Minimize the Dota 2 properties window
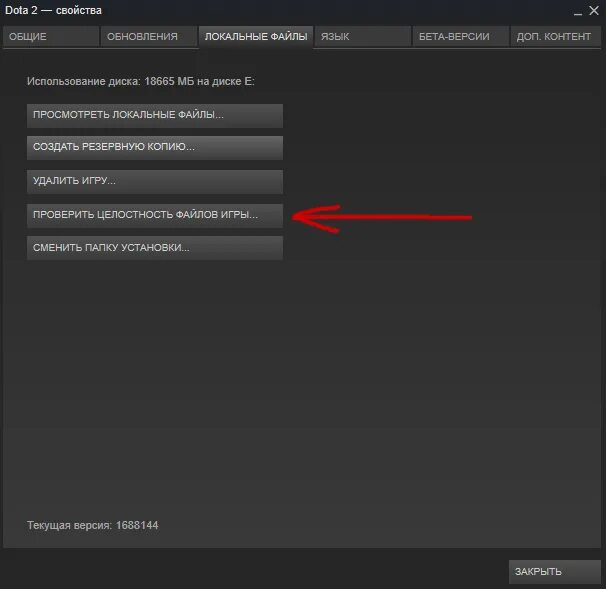 (578, 12)
